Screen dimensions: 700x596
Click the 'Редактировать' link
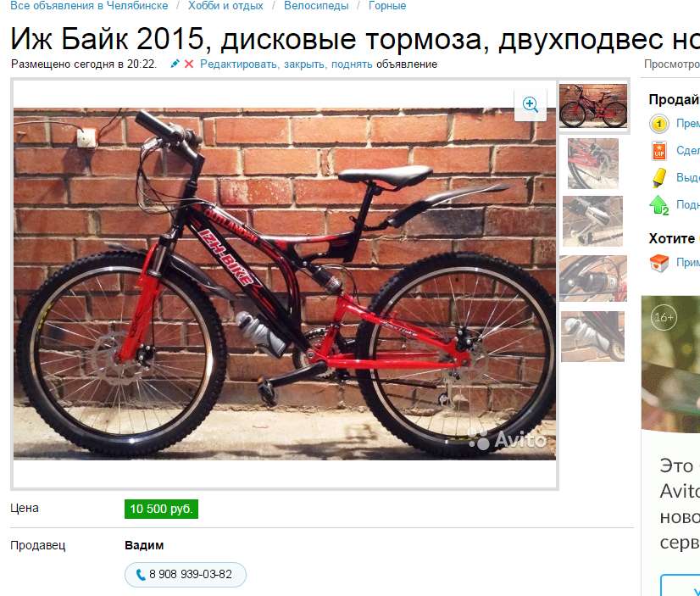pos(239,64)
